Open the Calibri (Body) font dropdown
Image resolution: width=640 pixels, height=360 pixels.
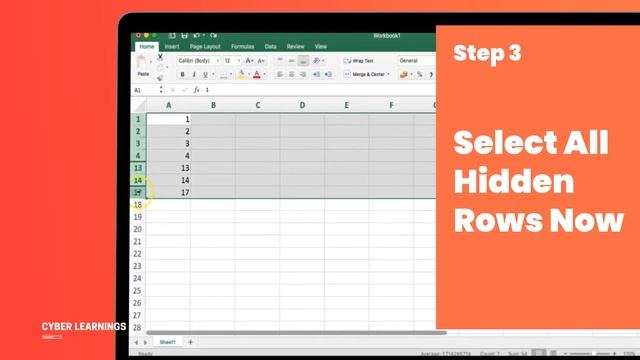point(198,60)
